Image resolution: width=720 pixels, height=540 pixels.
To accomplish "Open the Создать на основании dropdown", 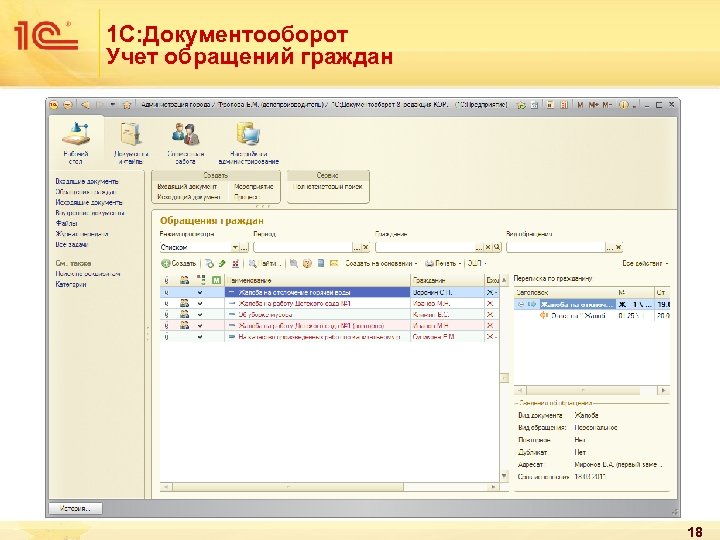I will (x=381, y=264).
